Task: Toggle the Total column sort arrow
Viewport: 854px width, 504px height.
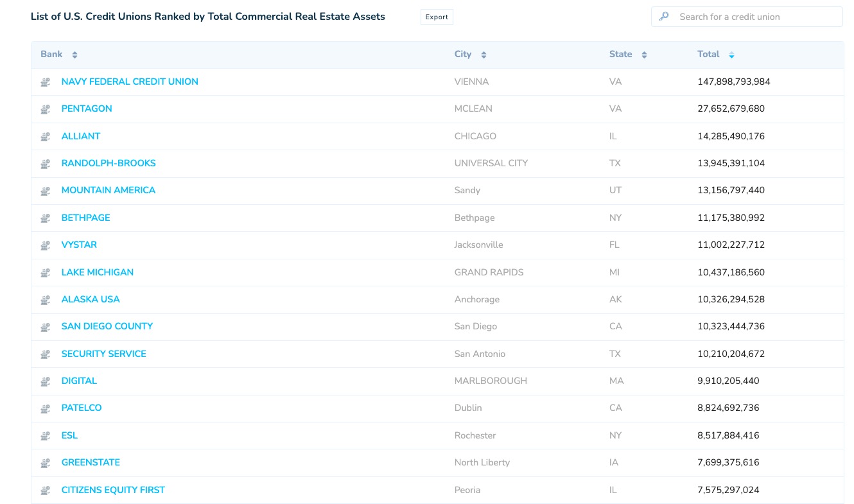Action: click(731, 55)
